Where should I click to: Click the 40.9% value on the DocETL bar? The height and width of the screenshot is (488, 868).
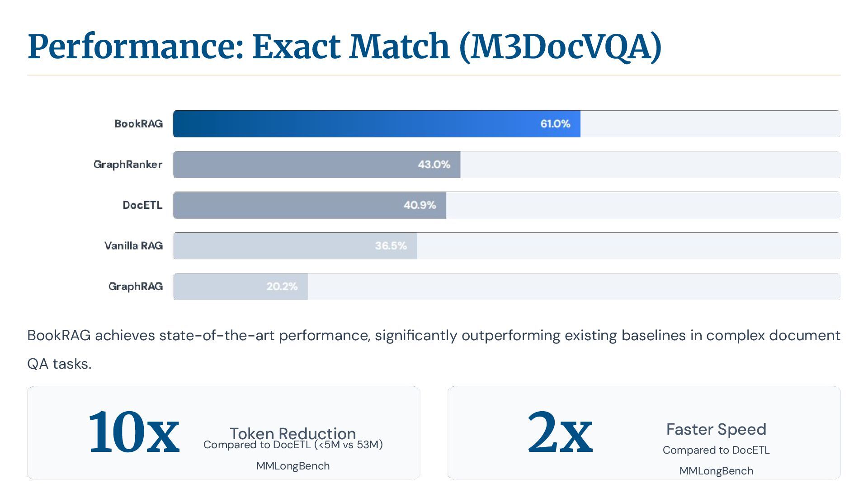420,205
